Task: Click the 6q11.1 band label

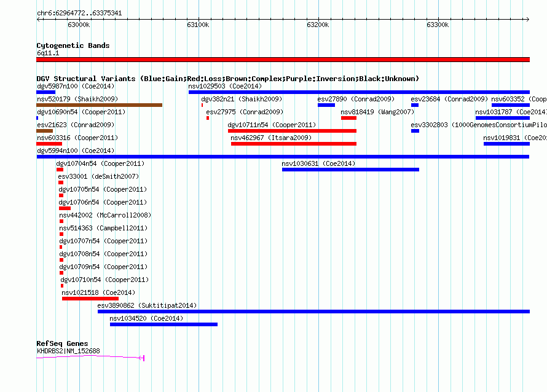Action: point(48,53)
